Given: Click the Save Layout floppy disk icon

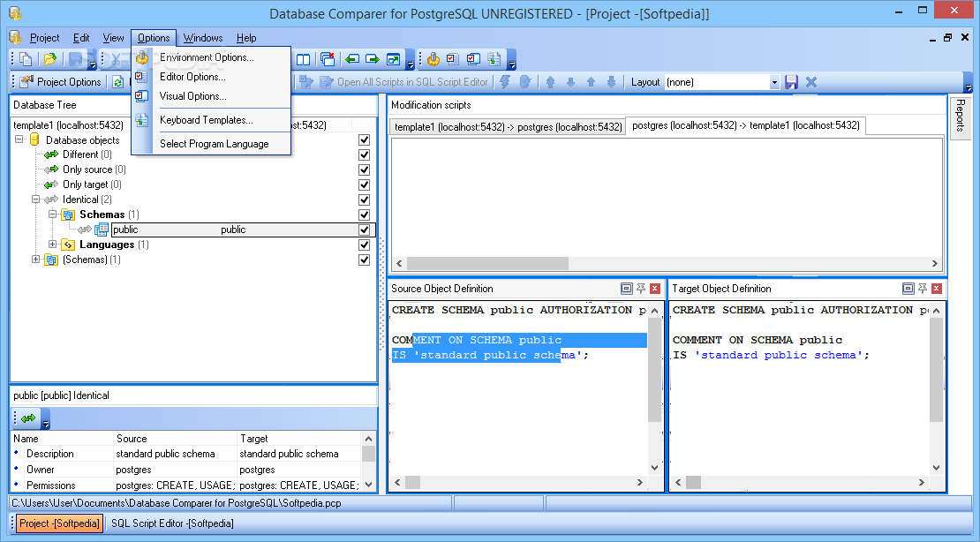Looking at the screenshot, I should (791, 82).
